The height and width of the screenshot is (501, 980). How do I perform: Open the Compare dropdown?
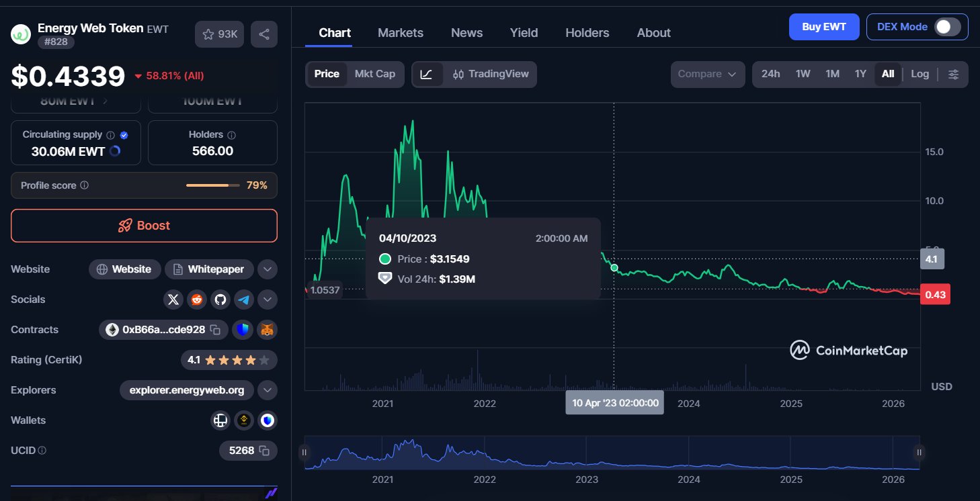pos(707,75)
